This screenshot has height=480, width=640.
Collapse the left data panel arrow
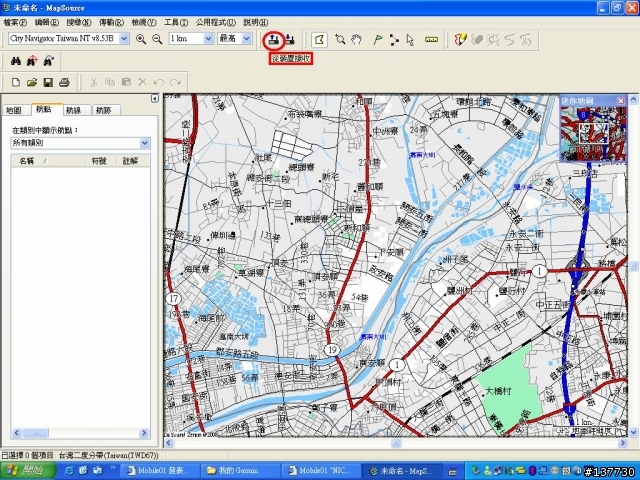[154, 99]
